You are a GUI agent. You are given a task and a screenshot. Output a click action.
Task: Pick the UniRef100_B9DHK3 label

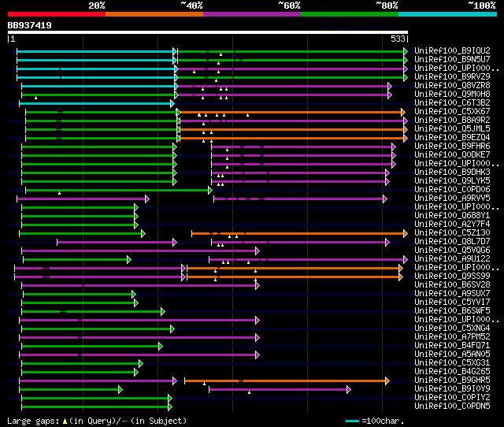pyautogui.click(x=452, y=173)
